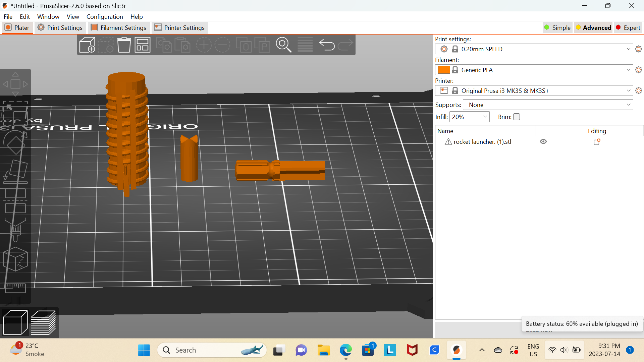644x362 pixels.
Task: Select the Measure ruler tool
Action: click(x=15, y=288)
